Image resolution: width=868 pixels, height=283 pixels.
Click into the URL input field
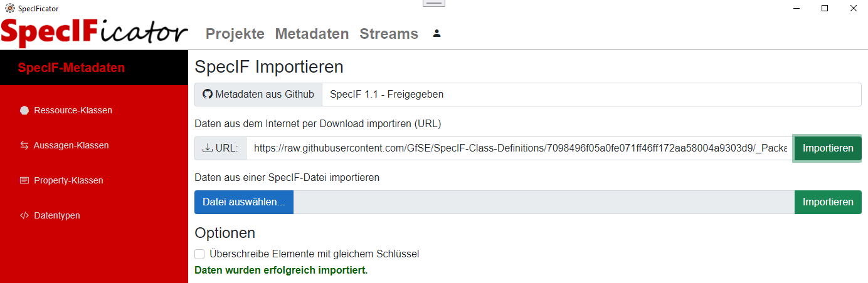click(519, 148)
